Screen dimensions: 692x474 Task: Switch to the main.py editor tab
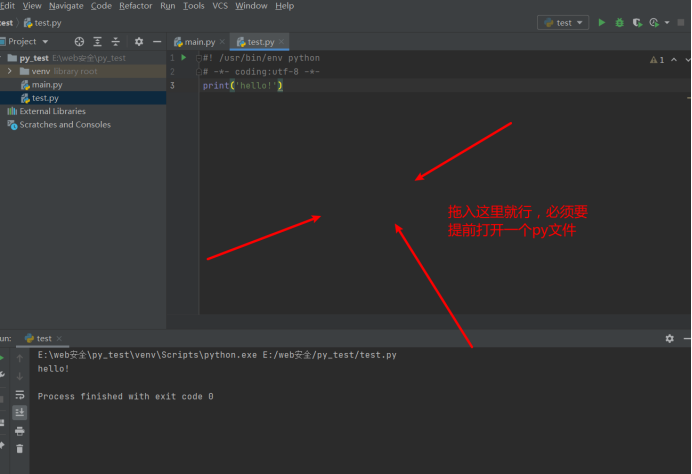(195, 42)
